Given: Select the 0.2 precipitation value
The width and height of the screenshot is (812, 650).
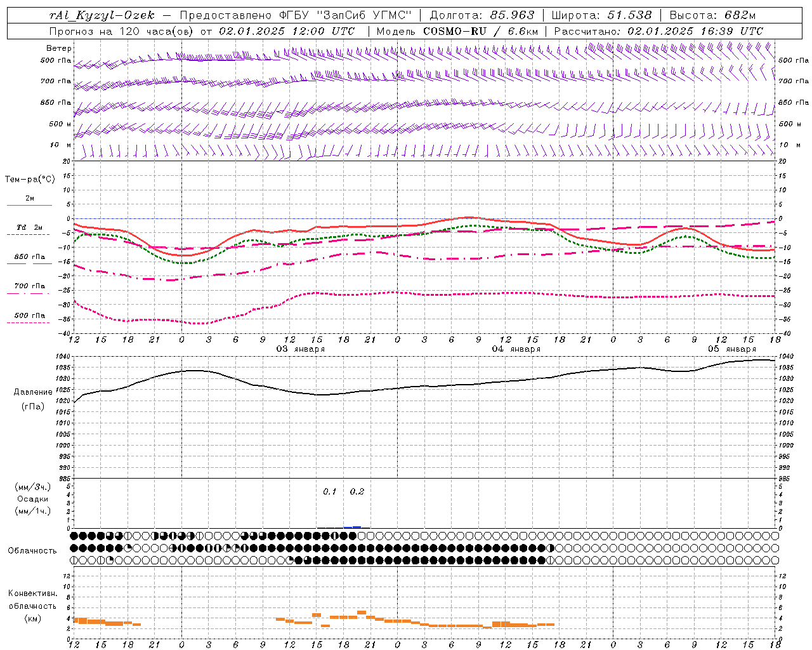Looking at the screenshot, I should click(x=357, y=491).
